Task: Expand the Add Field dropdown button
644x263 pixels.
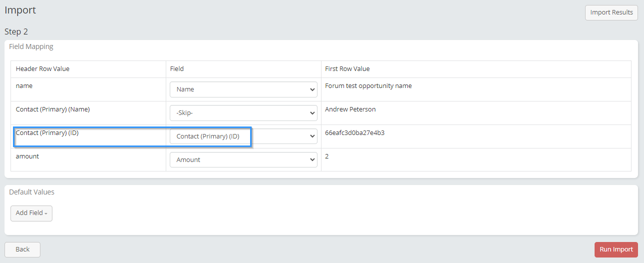Action: 31,213
